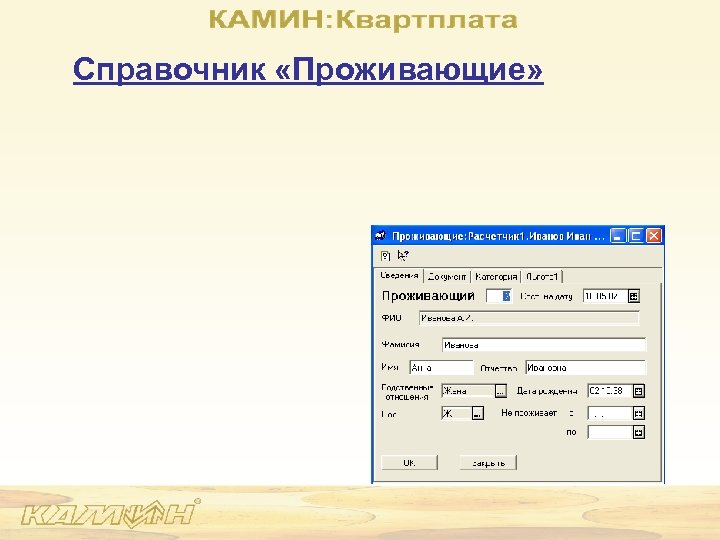Image resolution: width=720 pixels, height=540 pixels.
Task: Open calendar for Дата рождения field
Action: (x=639, y=391)
